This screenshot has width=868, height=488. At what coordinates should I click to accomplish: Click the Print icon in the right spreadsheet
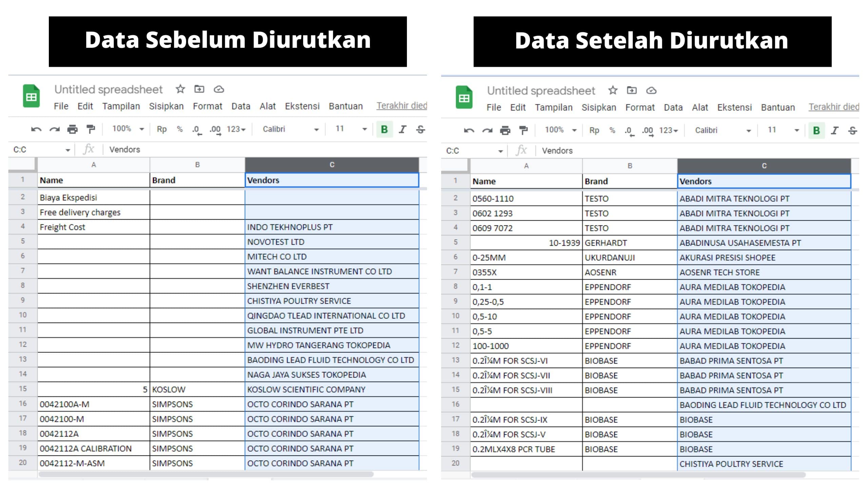(505, 131)
